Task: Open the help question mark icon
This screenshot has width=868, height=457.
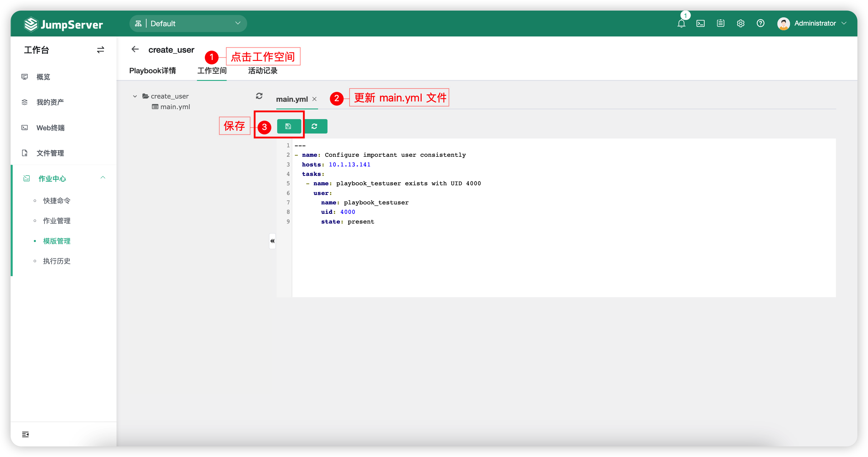Action: pyautogui.click(x=760, y=23)
